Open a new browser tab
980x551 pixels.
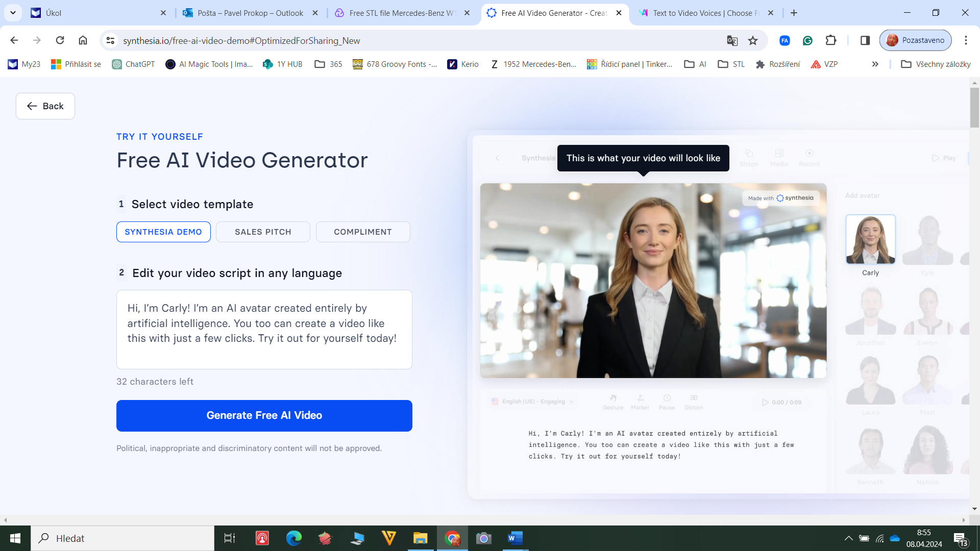point(794,13)
